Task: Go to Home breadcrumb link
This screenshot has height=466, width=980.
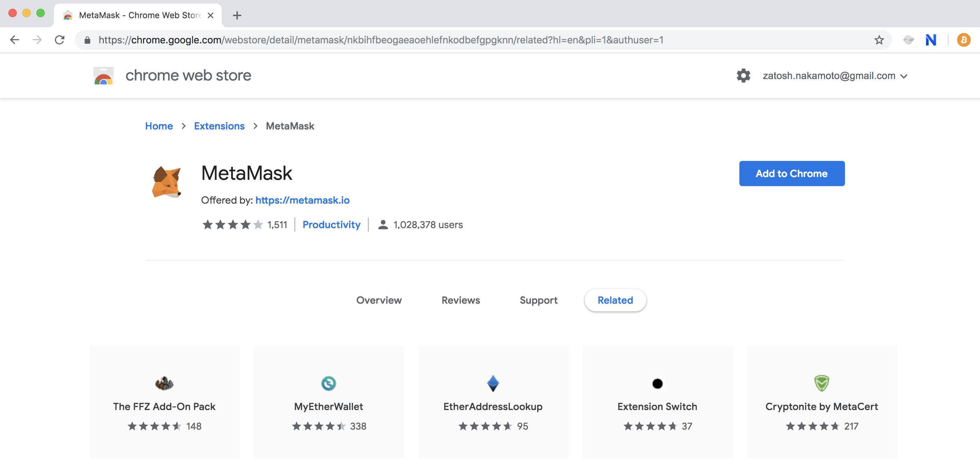Action: 159,126
